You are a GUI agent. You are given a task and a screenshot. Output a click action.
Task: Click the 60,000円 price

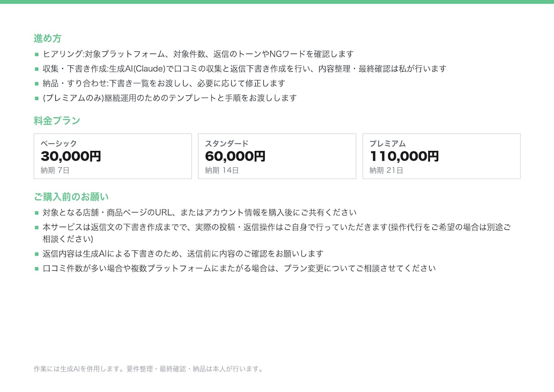point(235,156)
